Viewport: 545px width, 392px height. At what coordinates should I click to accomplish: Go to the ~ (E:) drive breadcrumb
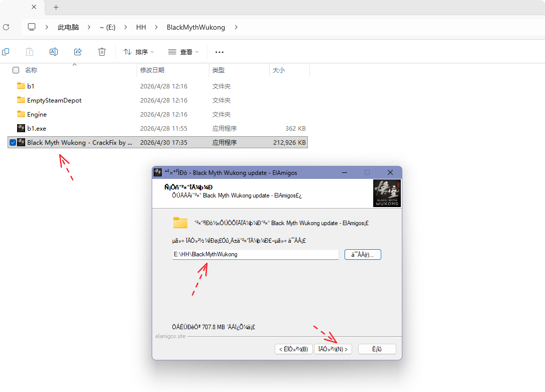107,27
